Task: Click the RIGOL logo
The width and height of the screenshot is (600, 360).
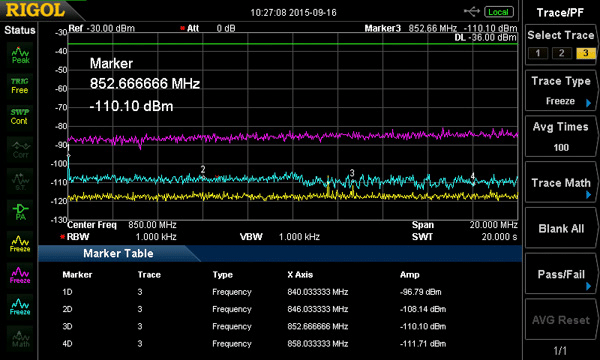Action: 35,10
